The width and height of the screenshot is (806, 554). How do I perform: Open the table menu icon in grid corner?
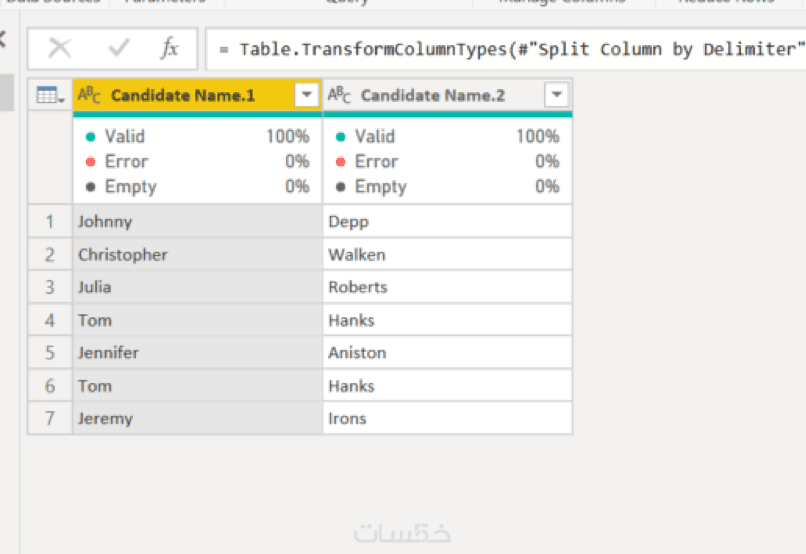point(49,95)
